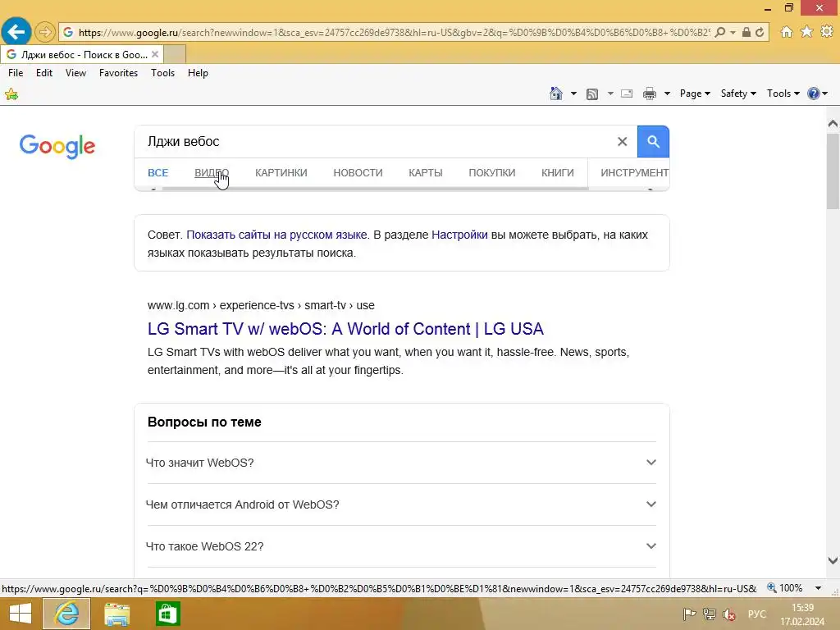Open the feeds icon dropdown arrow
Image resolution: width=840 pixels, height=630 pixels.
(610, 94)
